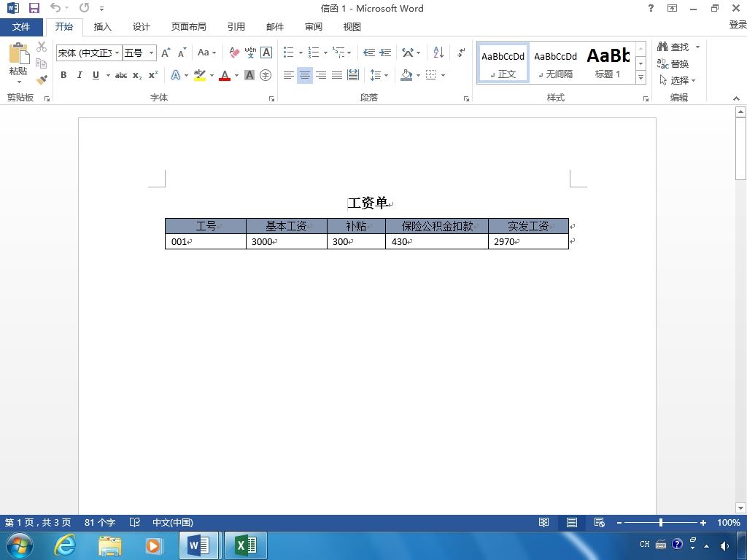Screen dimensions: 747x560
Task: Expand the bullets list dropdown arrow
Action: (301, 52)
